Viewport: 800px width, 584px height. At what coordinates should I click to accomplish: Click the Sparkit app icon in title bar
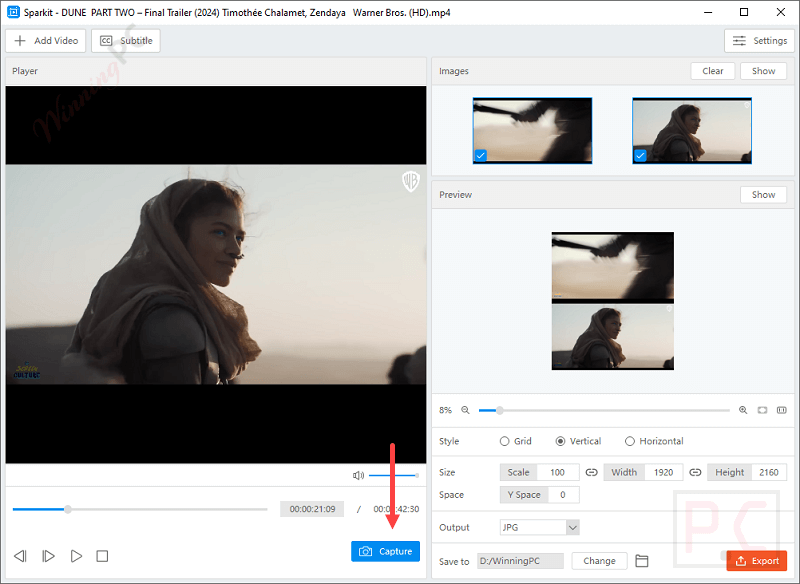(x=13, y=12)
